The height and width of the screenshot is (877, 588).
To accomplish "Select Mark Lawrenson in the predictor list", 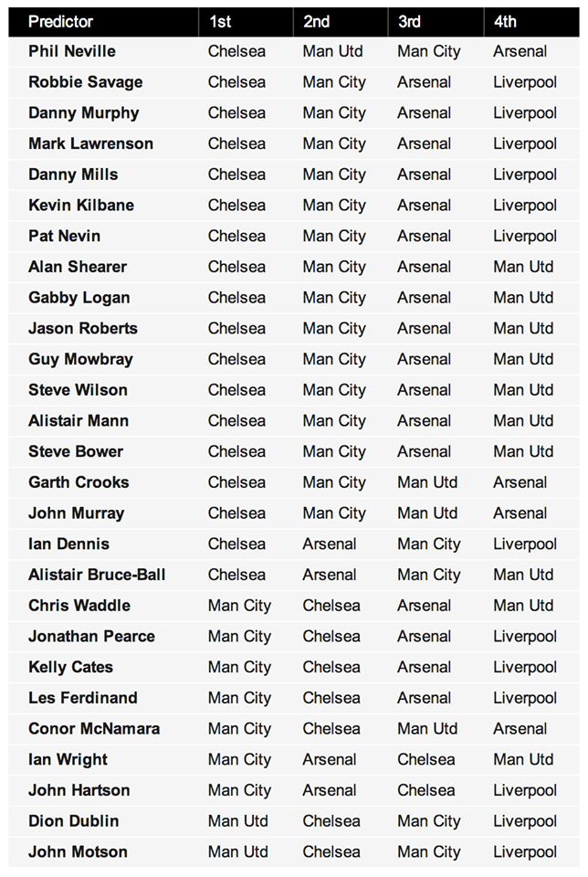I will 90,143.
